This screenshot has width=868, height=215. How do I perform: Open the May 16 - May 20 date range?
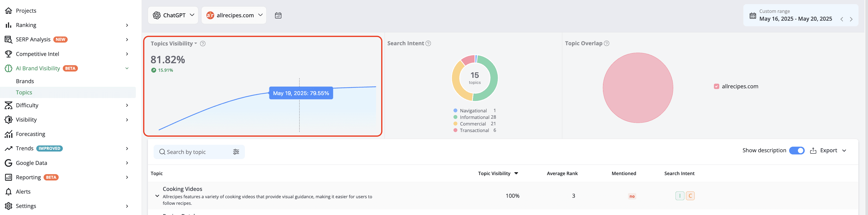tap(795, 19)
